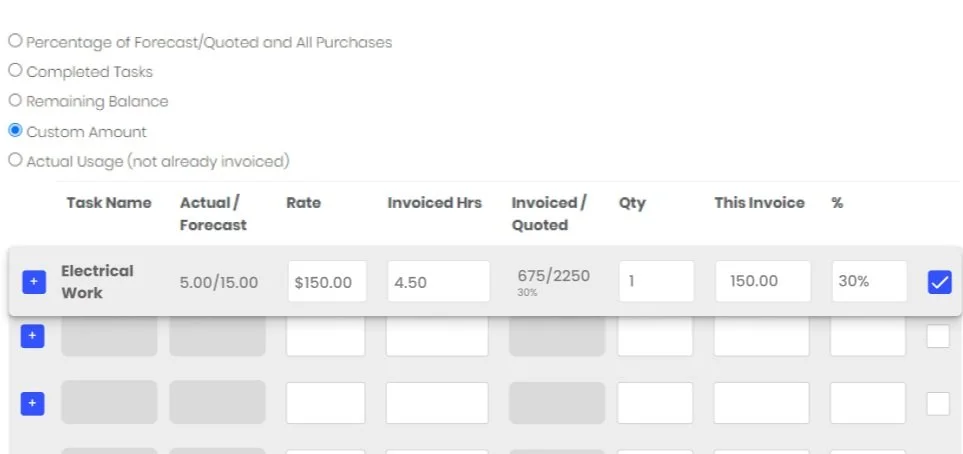Edit the 30% percentage field

[x=870, y=281]
